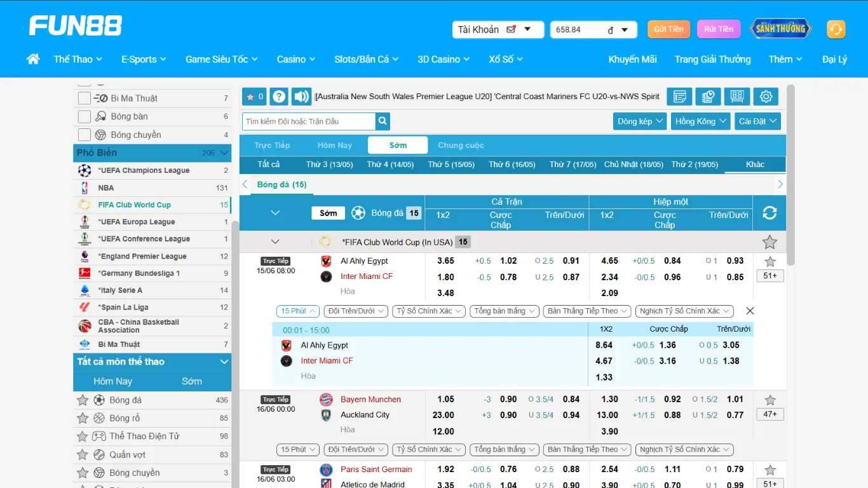
Task: Expand Tổng bàn thắng under Al Ahly match
Action: point(505,311)
